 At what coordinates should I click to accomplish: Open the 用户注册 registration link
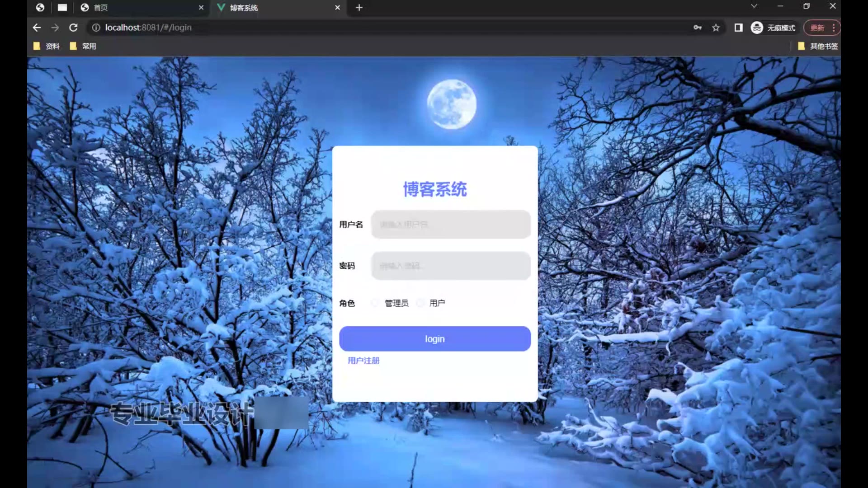coord(363,361)
